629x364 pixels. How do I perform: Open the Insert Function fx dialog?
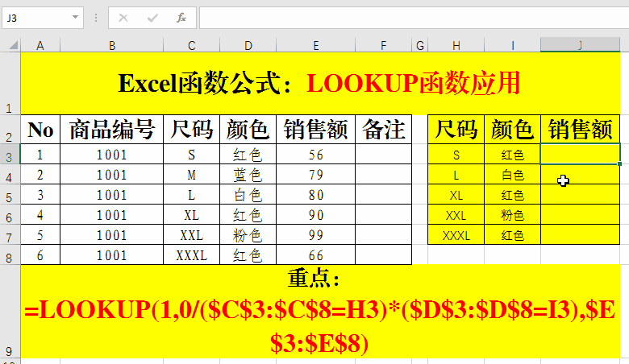181,18
